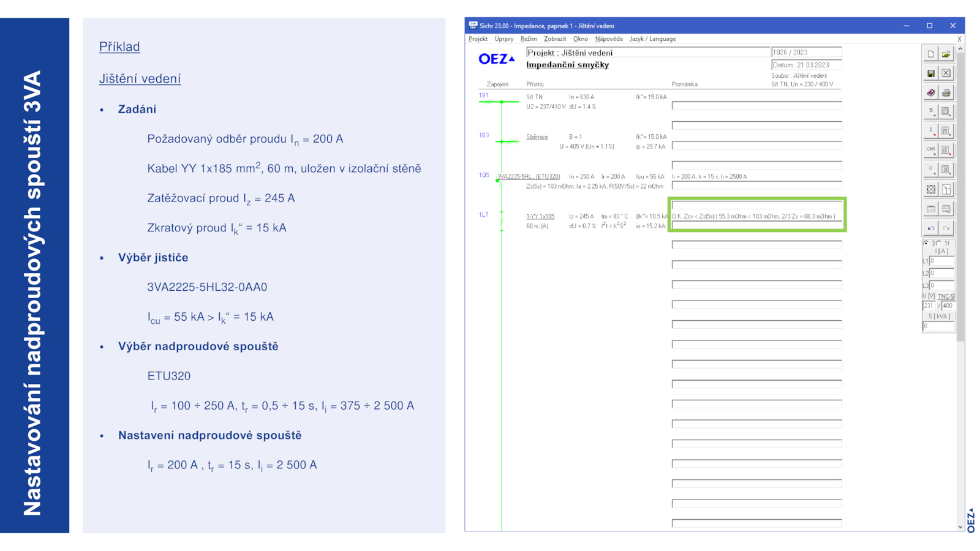Click the scrollbar up arrow
980x551 pixels.
960,48
